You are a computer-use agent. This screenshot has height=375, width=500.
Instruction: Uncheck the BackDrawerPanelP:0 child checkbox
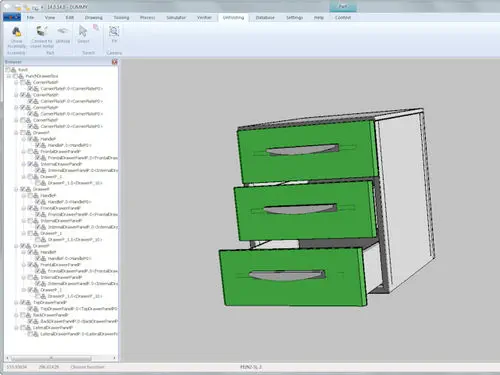click(30, 321)
